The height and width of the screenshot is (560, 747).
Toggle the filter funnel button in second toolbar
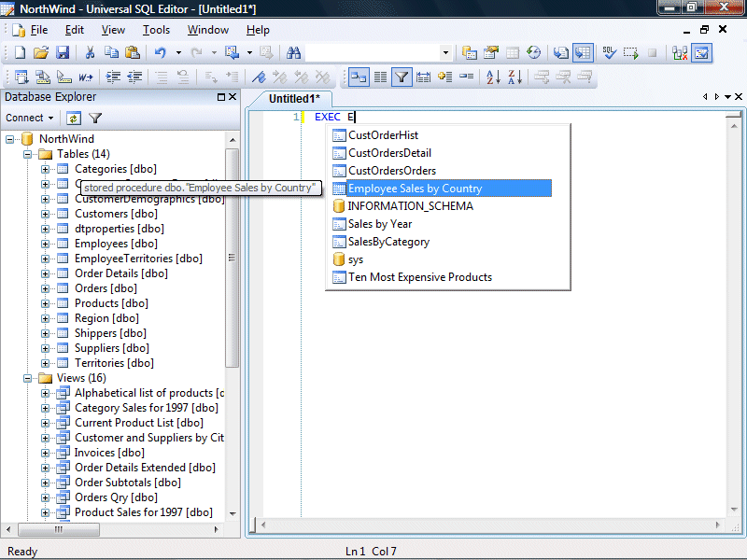pos(402,77)
